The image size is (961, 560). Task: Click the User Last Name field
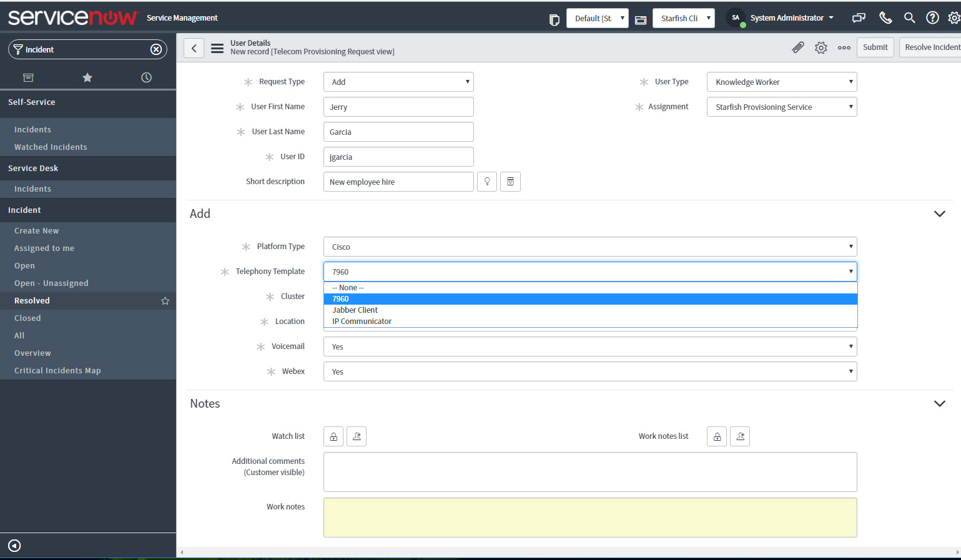[398, 132]
